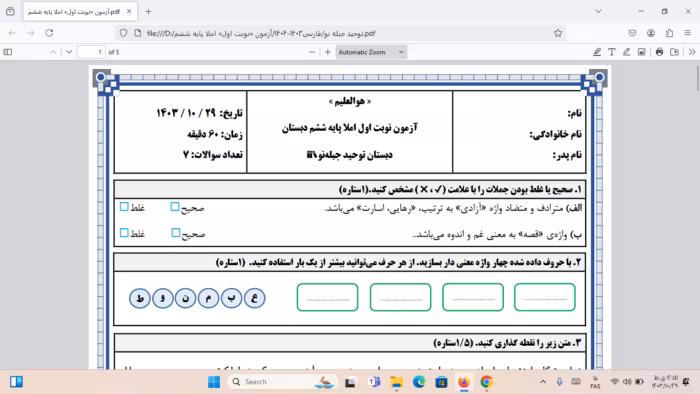
Task: Open Task View from taskbar
Action: pos(350,382)
